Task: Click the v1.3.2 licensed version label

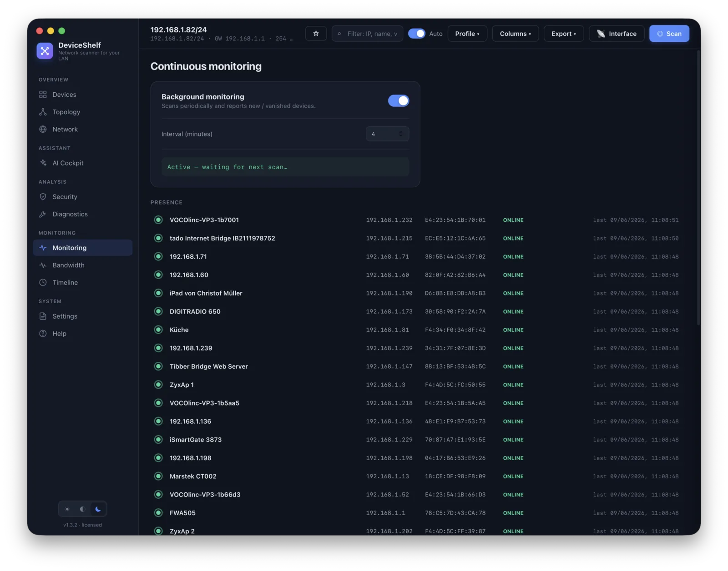Action: pyautogui.click(x=82, y=525)
